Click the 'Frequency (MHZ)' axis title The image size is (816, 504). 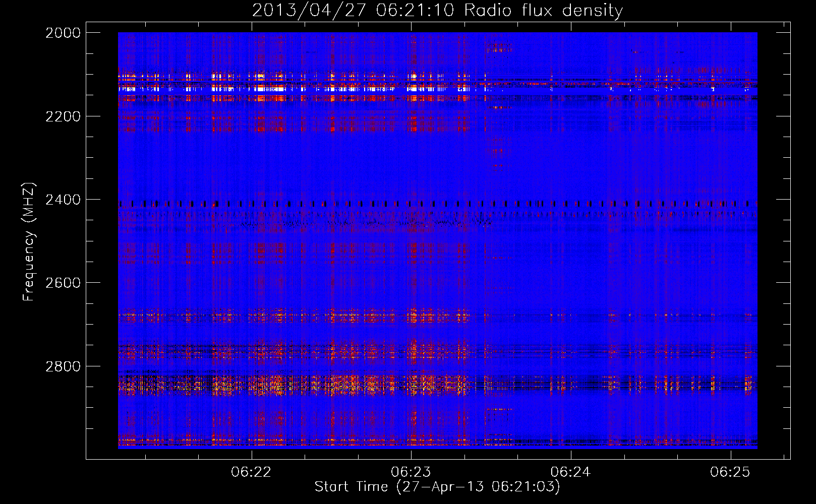[x=29, y=242]
